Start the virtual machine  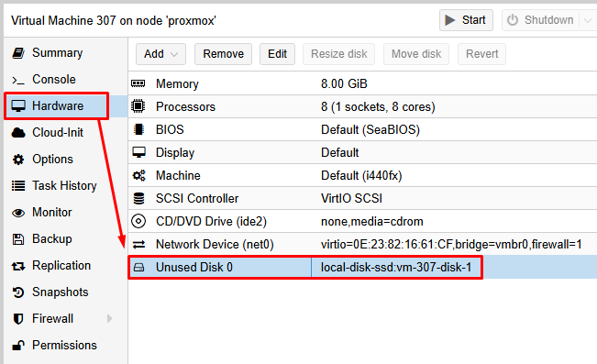point(466,20)
